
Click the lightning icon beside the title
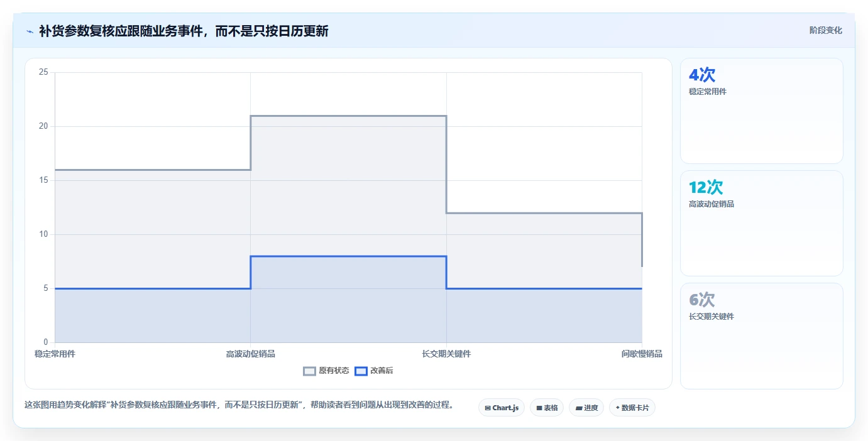point(30,31)
